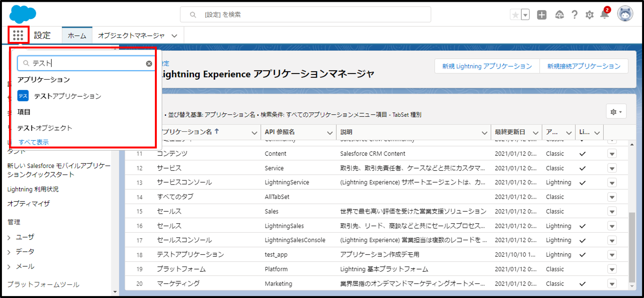The width and height of the screenshot is (644, 298).
Task: Open row actions for テストアプリケーション
Action: coord(612,255)
